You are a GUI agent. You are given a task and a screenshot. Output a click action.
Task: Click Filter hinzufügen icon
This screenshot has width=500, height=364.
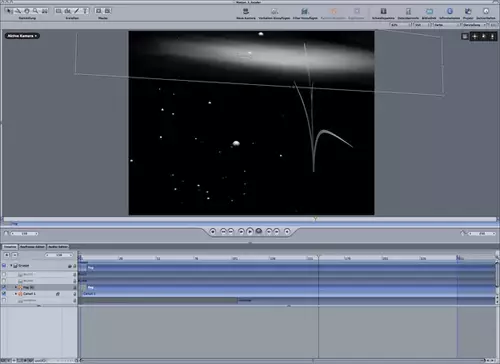305,11
